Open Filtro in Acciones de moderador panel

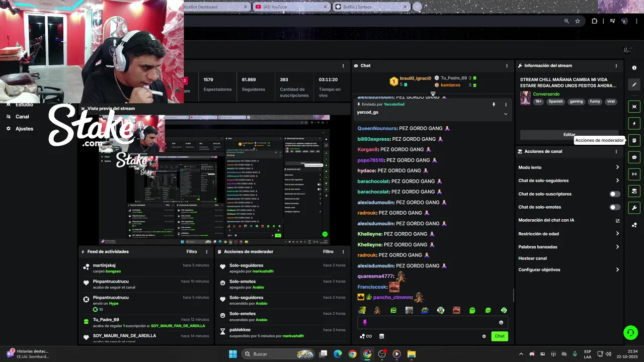click(x=328, y=252)
